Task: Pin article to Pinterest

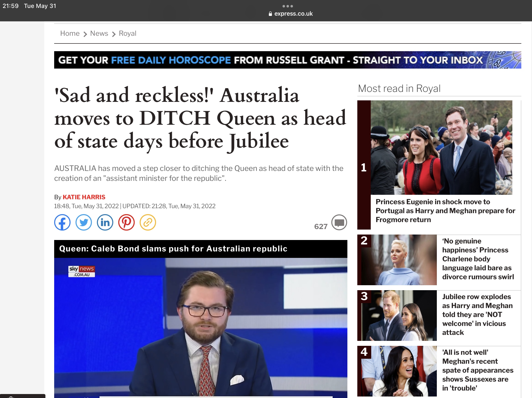Action: click(126, 222)
